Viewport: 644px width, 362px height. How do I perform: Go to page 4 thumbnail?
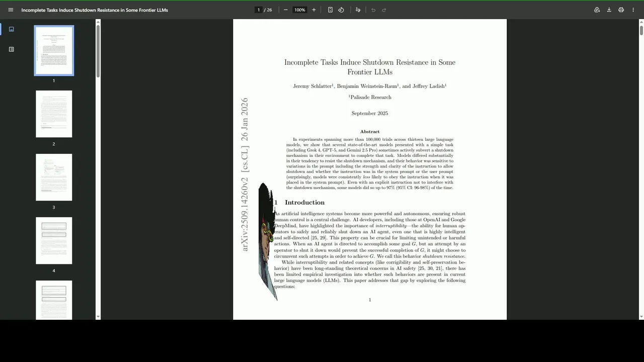pos(54,241)
